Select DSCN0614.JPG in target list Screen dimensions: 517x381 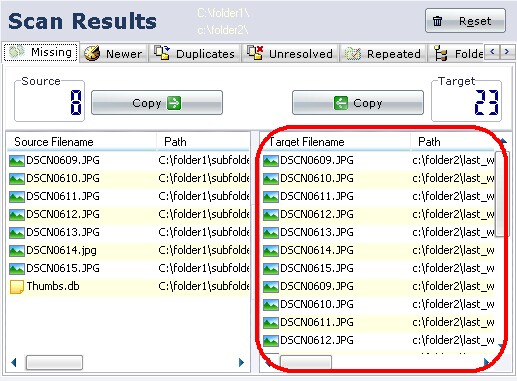click(x=317, y=250)
